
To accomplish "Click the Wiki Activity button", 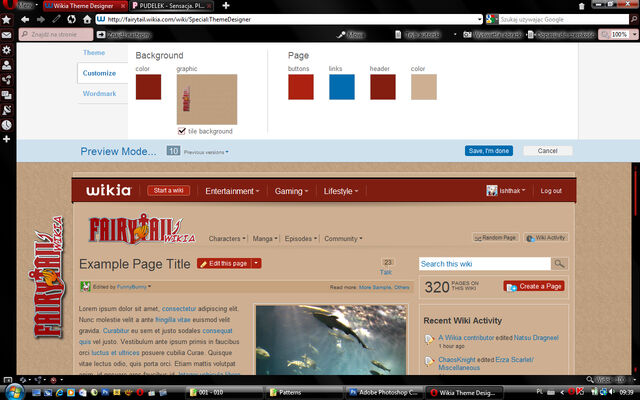I will 546,238.
